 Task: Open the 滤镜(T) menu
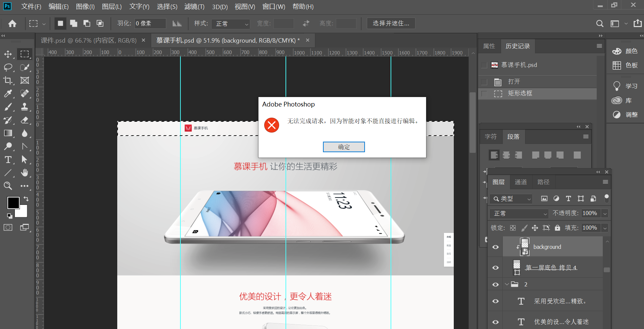194,6
